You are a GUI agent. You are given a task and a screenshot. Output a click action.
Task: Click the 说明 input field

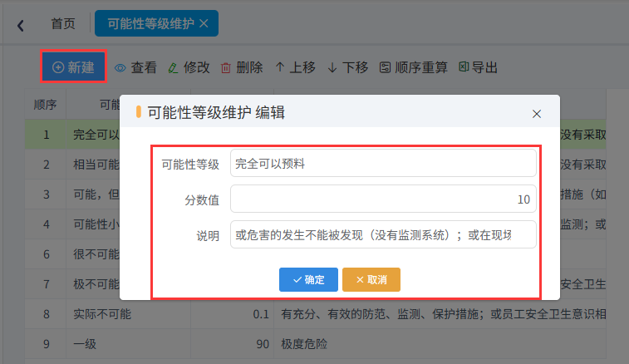click(x=383, y=235)
